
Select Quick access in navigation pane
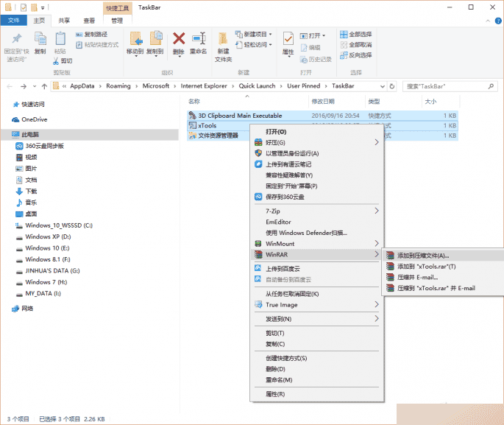click(x=29, y=105)
